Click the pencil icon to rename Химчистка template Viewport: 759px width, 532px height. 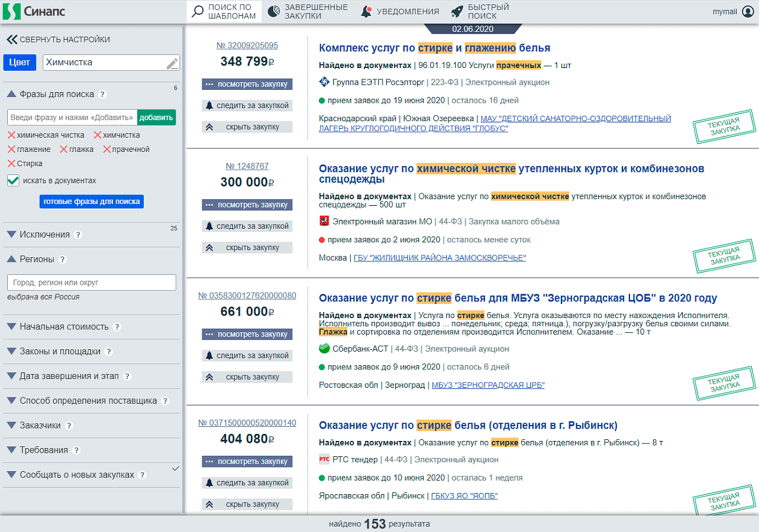tap(172, 63)
